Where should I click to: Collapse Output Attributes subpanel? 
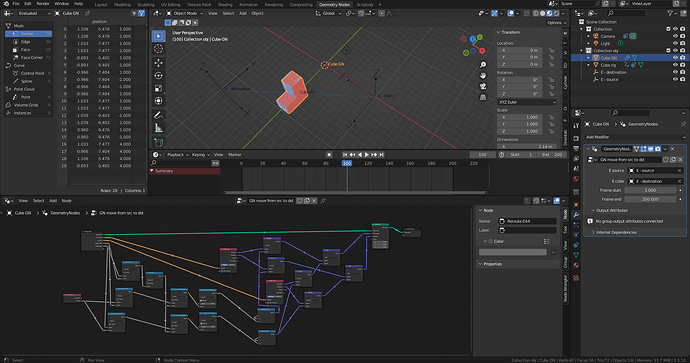click(612, 210)
